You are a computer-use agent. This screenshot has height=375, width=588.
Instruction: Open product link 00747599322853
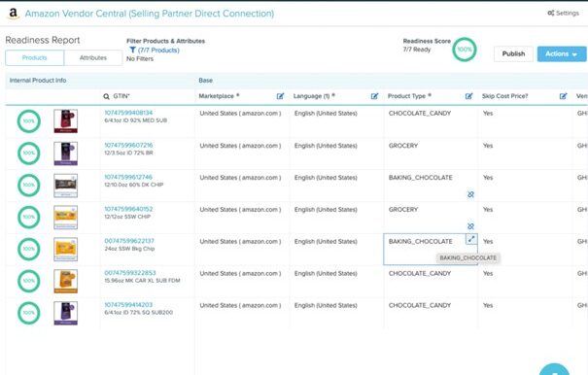click(x=130, y=273)
